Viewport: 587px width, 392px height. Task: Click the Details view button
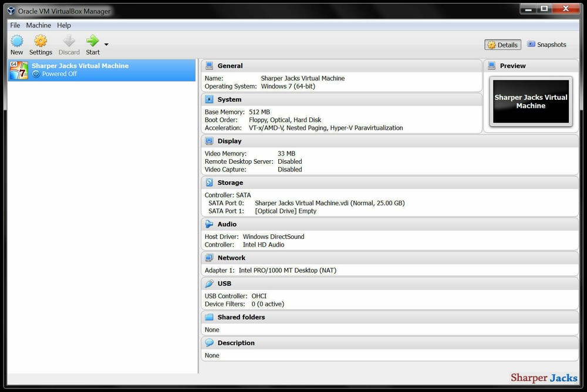(x=502, y=44)
